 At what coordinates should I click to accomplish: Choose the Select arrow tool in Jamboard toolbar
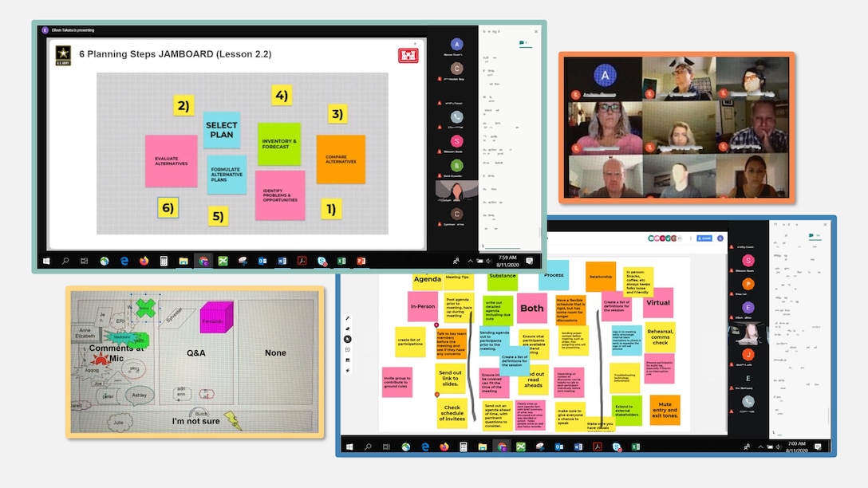point(348,339)
